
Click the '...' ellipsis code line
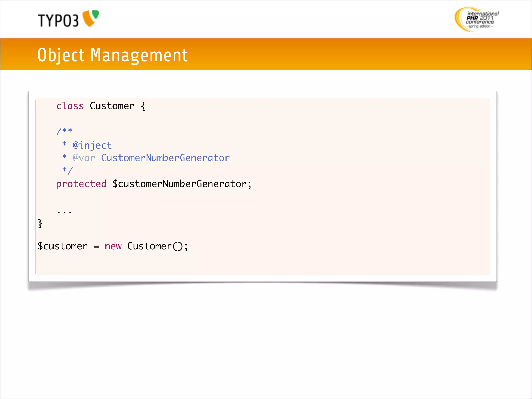click(64, 212)
